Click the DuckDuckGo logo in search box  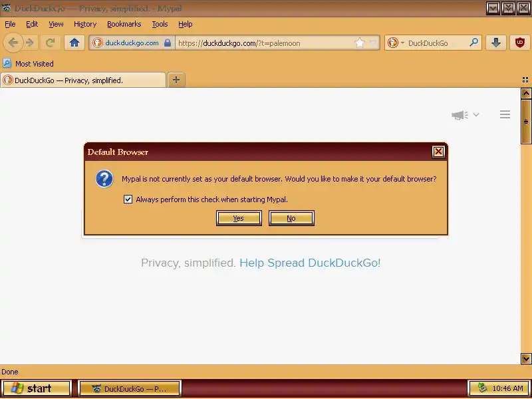click(392, 43)
